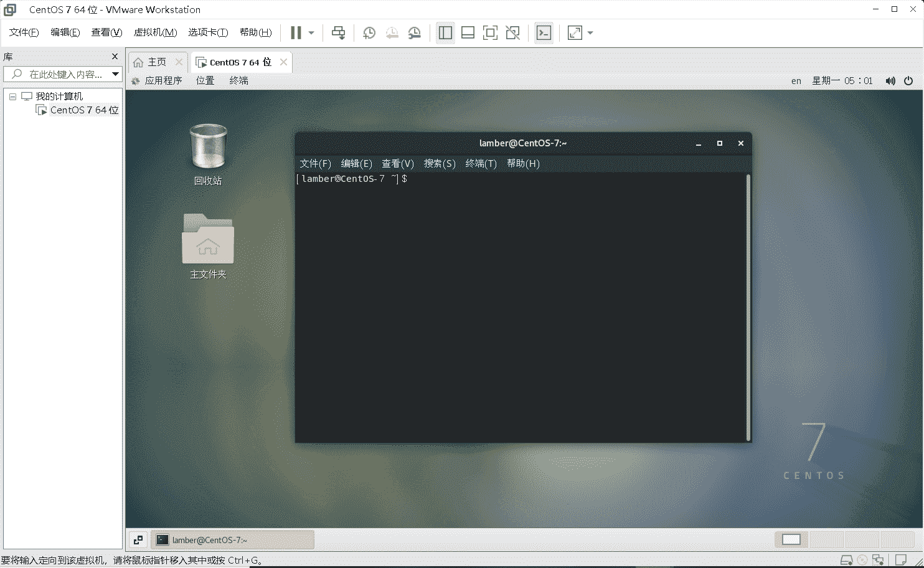Screen dimensions: 924x568
Task: Click the message log status icon
Action: pos(900,560)
